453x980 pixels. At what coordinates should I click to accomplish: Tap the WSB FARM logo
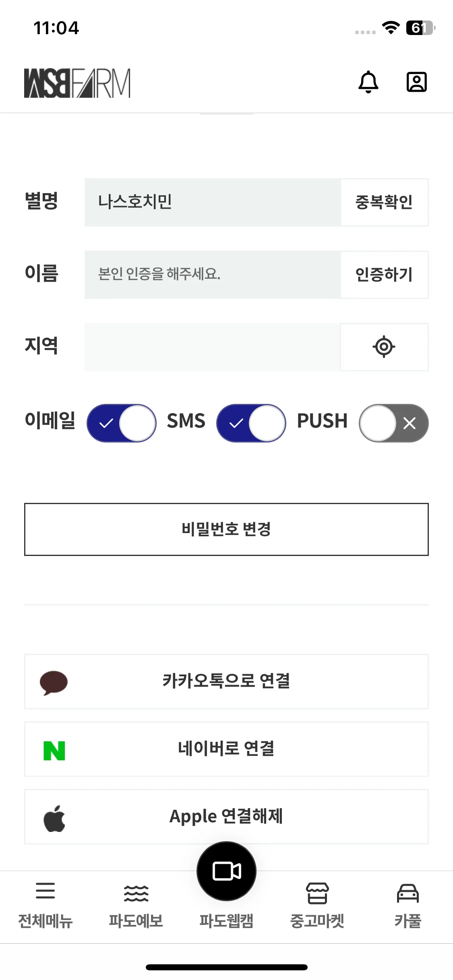(x=77, y=83)
